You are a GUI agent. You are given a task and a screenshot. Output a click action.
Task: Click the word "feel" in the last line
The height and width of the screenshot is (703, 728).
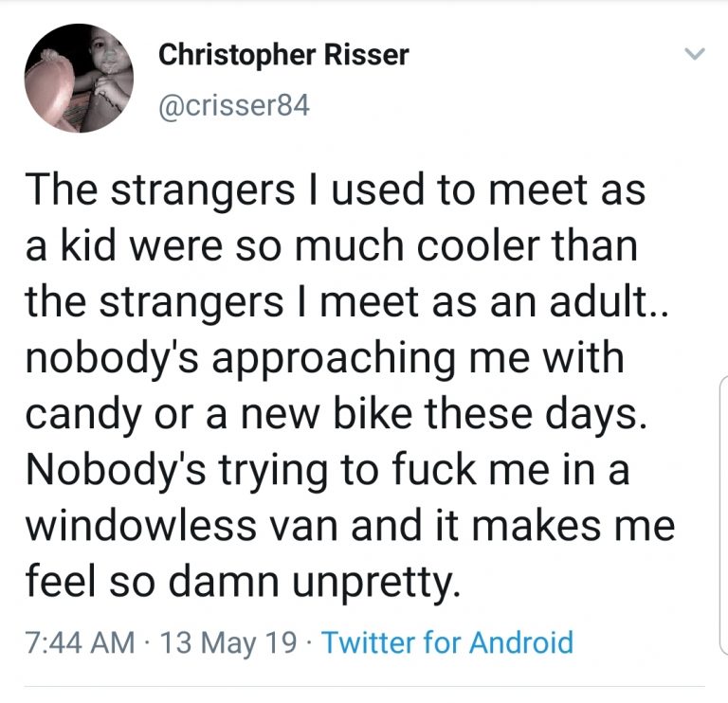click(60, 581)
